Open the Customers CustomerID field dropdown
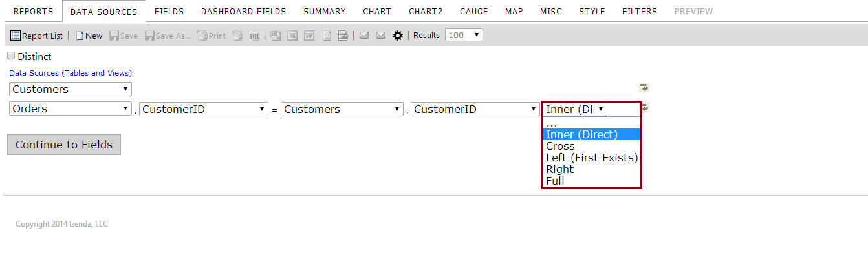Screen dimensions: 868x255 [475, 109]
